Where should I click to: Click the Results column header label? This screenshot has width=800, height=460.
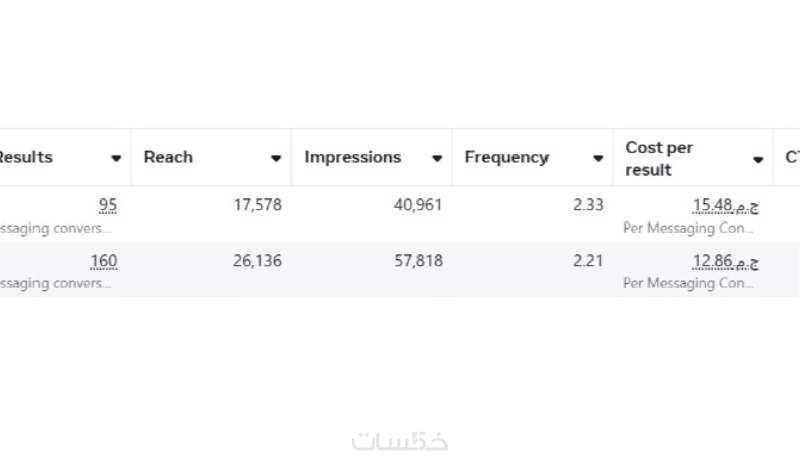[x=24, y=157]
